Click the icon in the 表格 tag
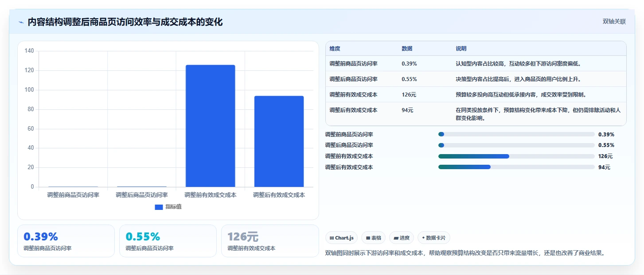The height and width of the screenshot is (275, 644). 368,238
